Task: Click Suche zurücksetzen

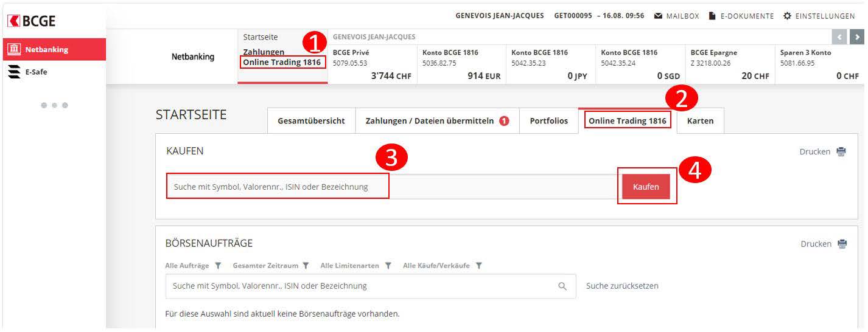Action: (x=622, y=286)
